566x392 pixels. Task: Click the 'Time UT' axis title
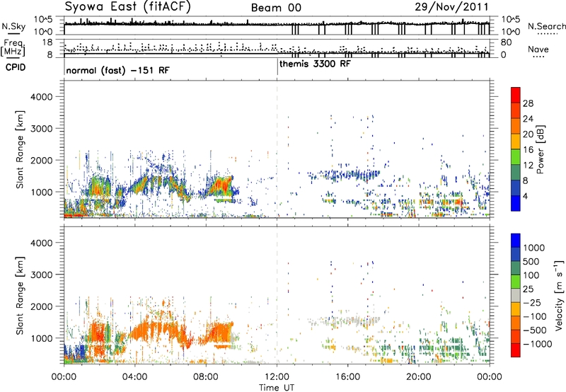coord(277,387)
